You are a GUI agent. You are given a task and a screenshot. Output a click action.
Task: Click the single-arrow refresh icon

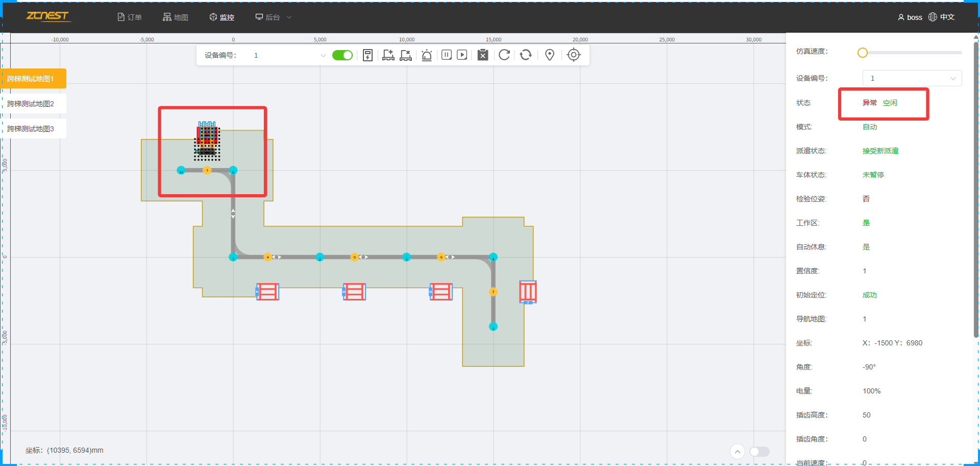click(x=504, y=55)
